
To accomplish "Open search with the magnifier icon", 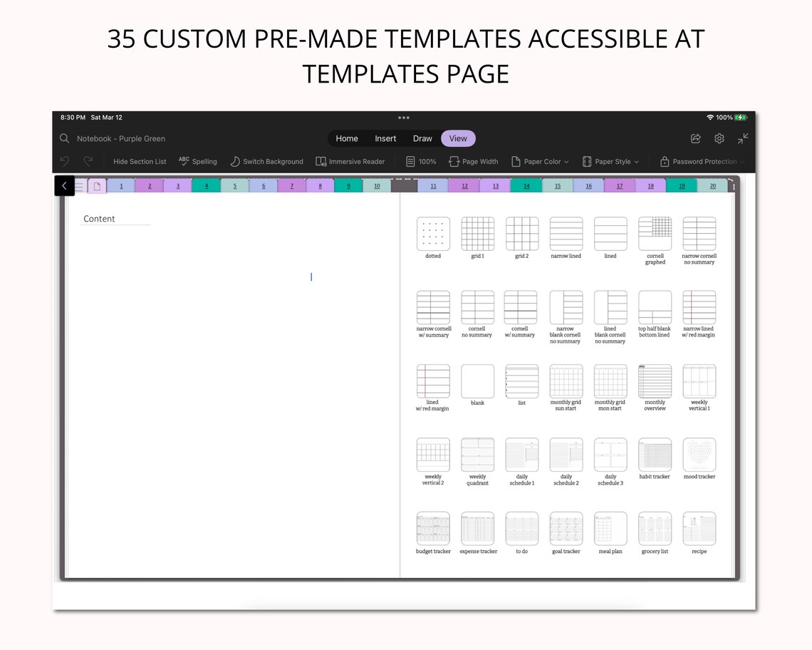I will click(x=64, y=138).
